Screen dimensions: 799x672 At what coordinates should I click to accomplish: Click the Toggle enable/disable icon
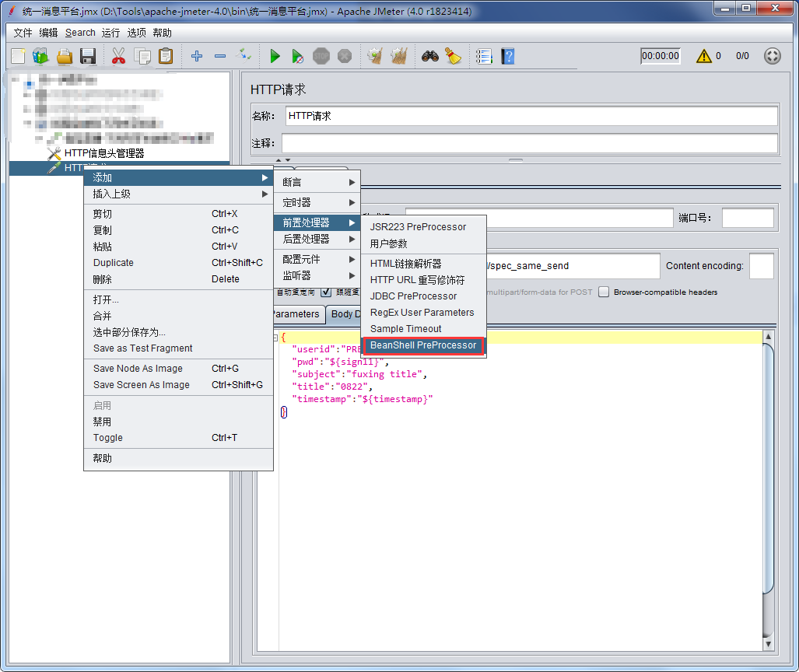[244, 54]
